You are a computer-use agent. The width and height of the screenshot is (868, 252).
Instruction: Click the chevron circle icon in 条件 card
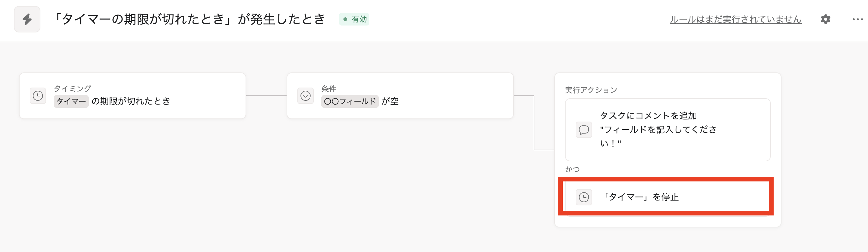tap(305, 96)
